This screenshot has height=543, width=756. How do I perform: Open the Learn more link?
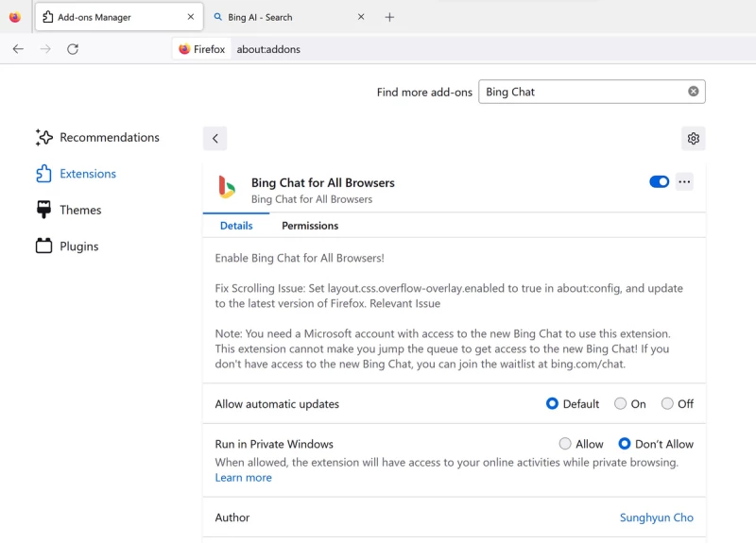(243, 478)
